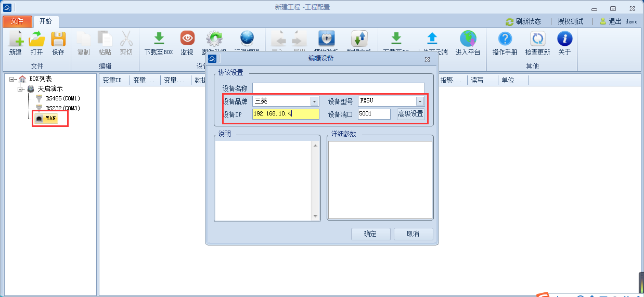Select the RS485(COM1) tree item

pos(63,98)
